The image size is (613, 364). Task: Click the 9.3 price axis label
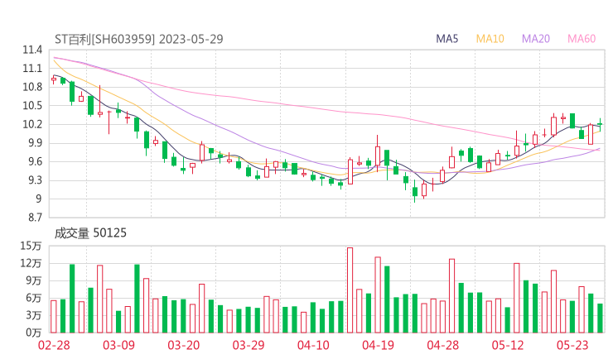(35, 180)
